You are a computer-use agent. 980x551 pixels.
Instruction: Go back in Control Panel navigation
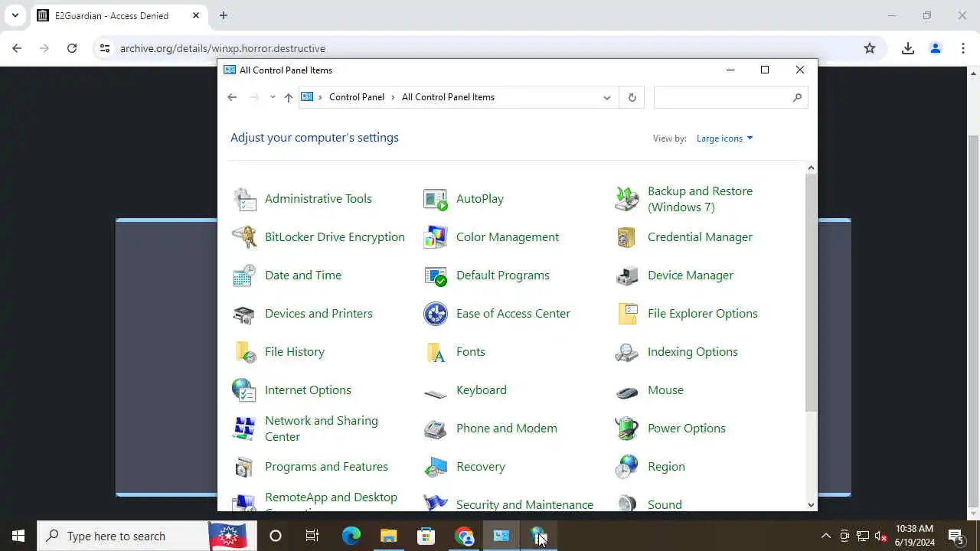point(232,97)
